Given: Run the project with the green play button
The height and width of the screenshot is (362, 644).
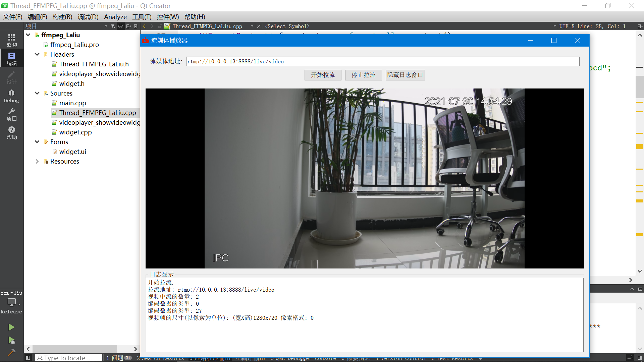Looking at the screenshot, I should point(11,327).
